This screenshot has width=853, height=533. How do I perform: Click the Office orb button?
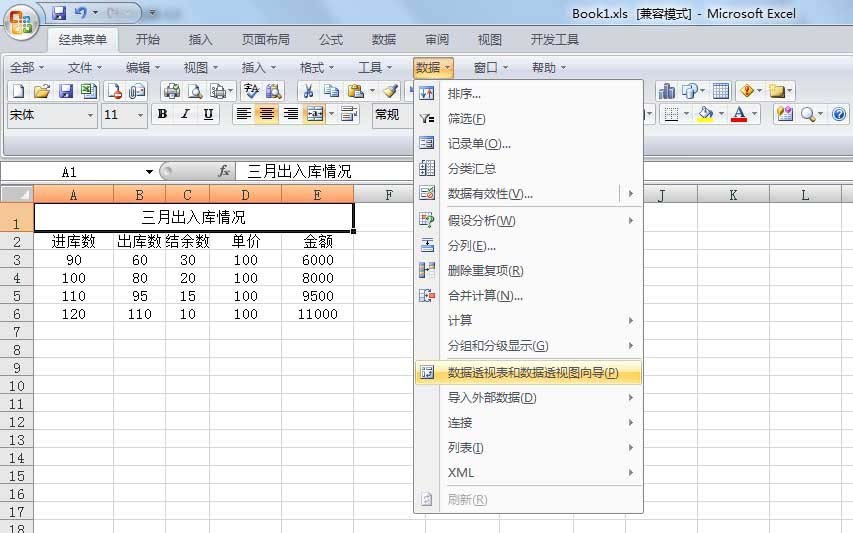(x=21, y=21)
